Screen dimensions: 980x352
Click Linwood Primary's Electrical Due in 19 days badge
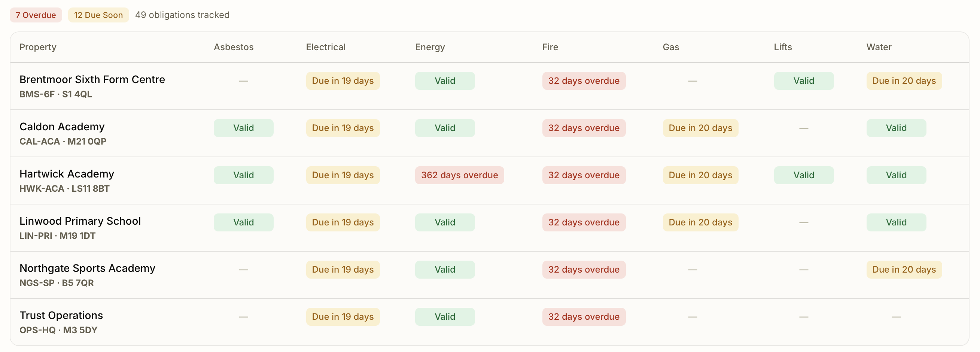(343, 222)
